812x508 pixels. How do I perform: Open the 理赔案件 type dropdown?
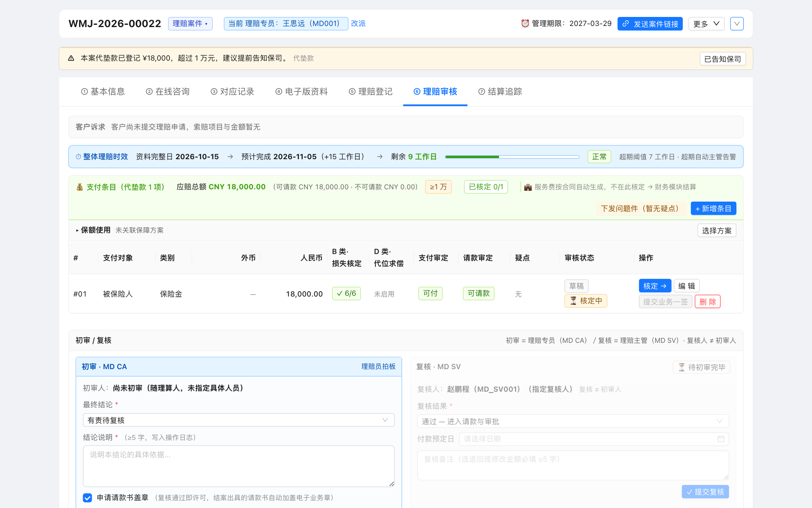(190, 24)
